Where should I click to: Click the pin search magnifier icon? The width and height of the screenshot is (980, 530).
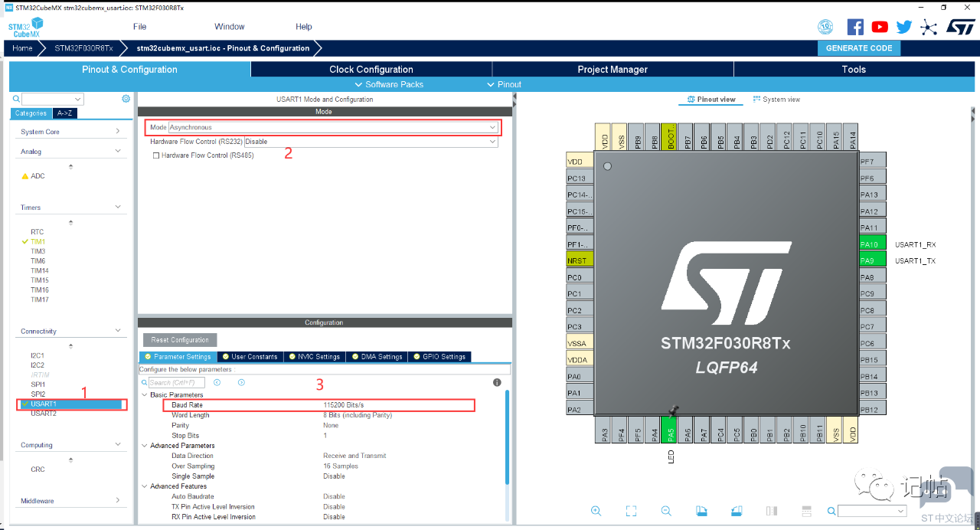click(x=831, y=511)
